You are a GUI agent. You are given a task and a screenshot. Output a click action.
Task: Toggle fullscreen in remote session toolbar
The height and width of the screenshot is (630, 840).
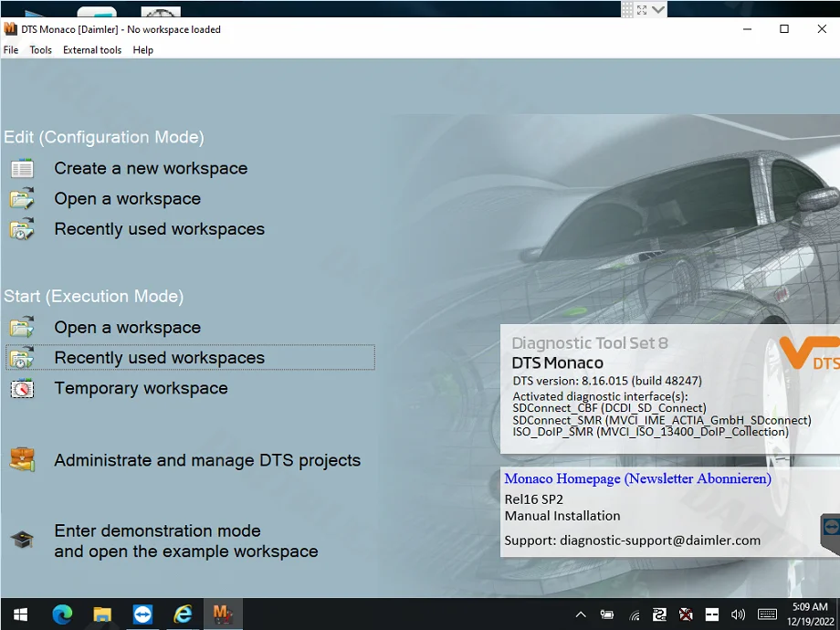tap(642, 9)
